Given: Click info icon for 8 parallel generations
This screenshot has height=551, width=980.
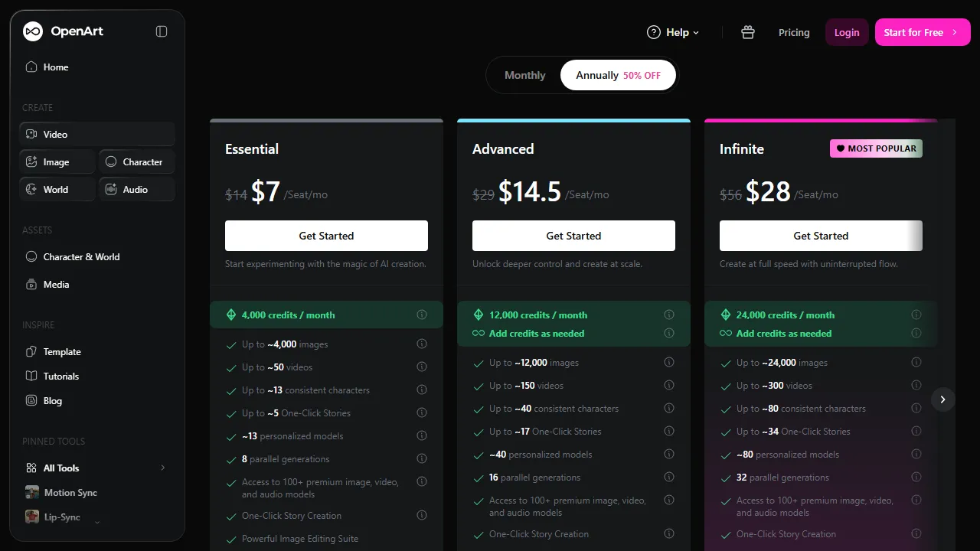Looking at the screenshot, I should (422, 459).
